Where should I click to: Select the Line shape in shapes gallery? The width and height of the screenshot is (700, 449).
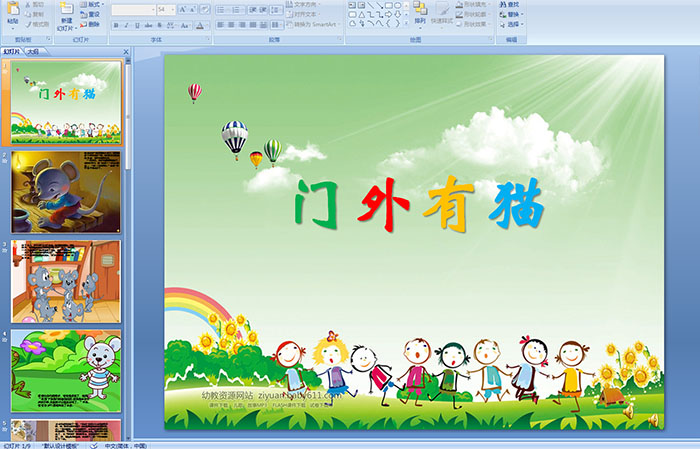(x=371, y=5)
